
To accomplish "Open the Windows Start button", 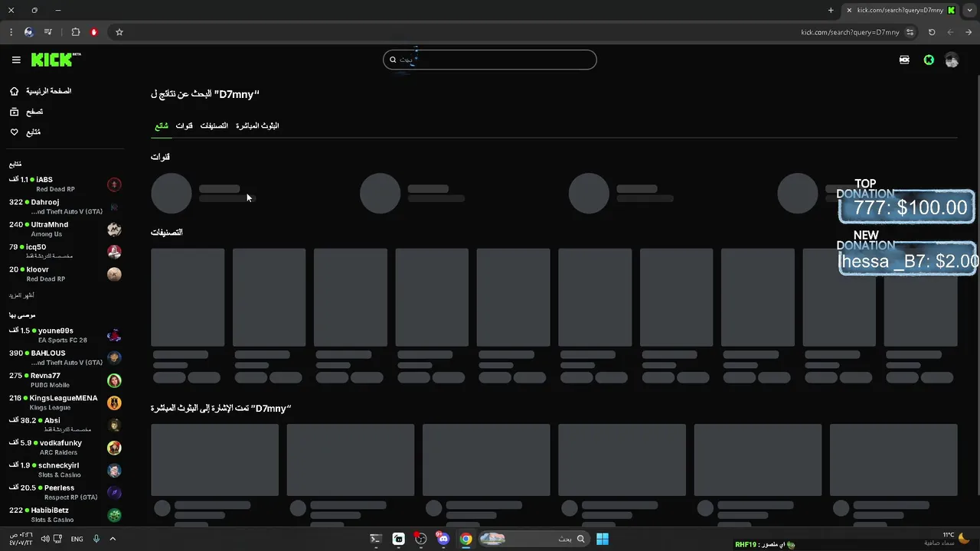I will [x=603, y=539].
